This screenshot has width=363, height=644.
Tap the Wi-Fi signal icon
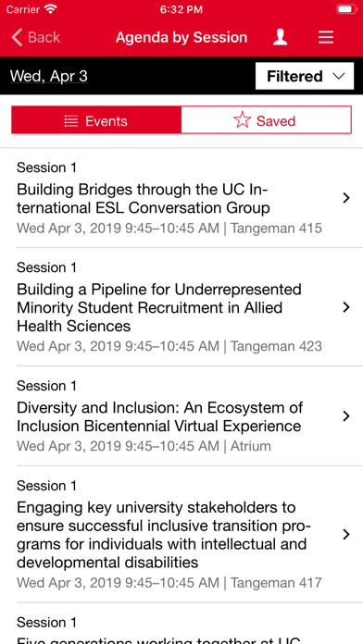tap(51, 9)
